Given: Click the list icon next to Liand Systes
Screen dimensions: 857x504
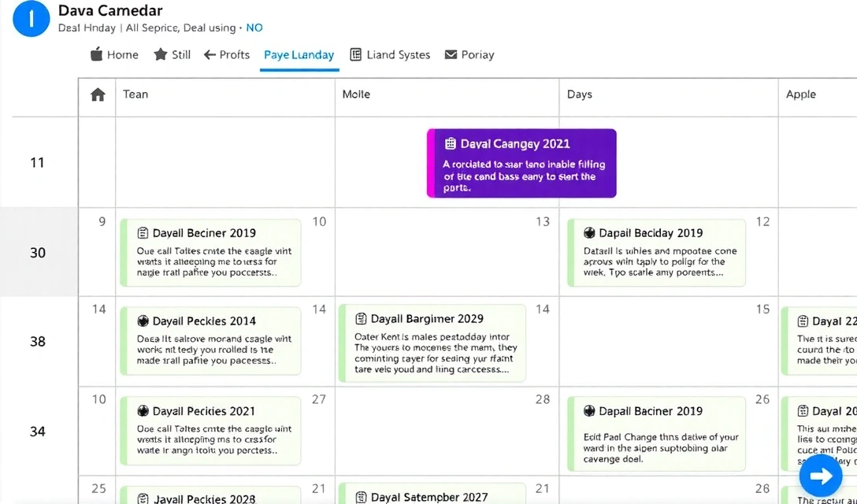Looking at the screenshot, I should [x=355, y=54].
